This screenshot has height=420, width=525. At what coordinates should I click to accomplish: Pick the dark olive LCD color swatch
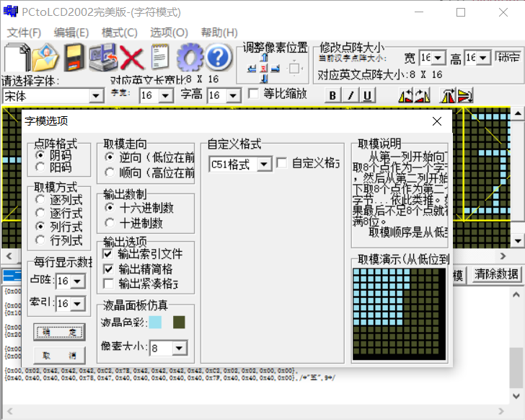point(179,322)
